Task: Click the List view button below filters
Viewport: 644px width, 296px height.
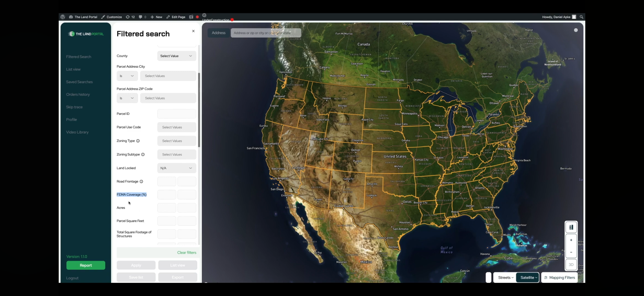Action: point(178,265)
